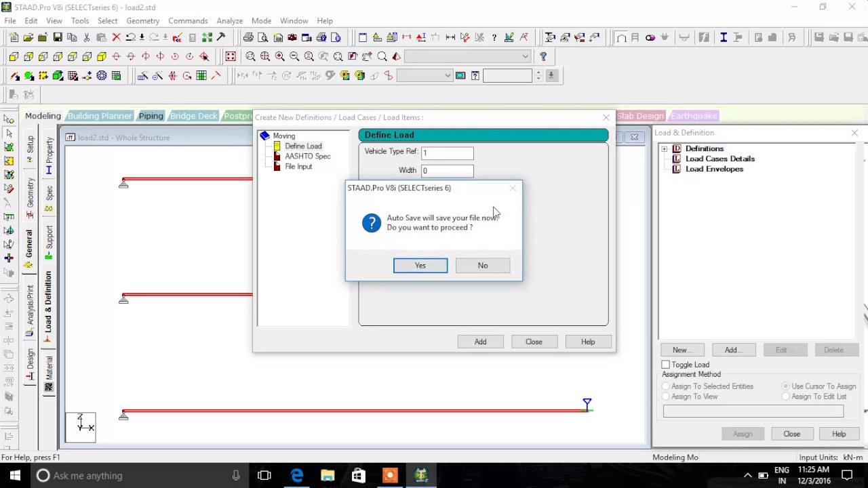Select File Input tree item
The width and height of the screenshot is (868, 488).
click(x=298, y=167)
